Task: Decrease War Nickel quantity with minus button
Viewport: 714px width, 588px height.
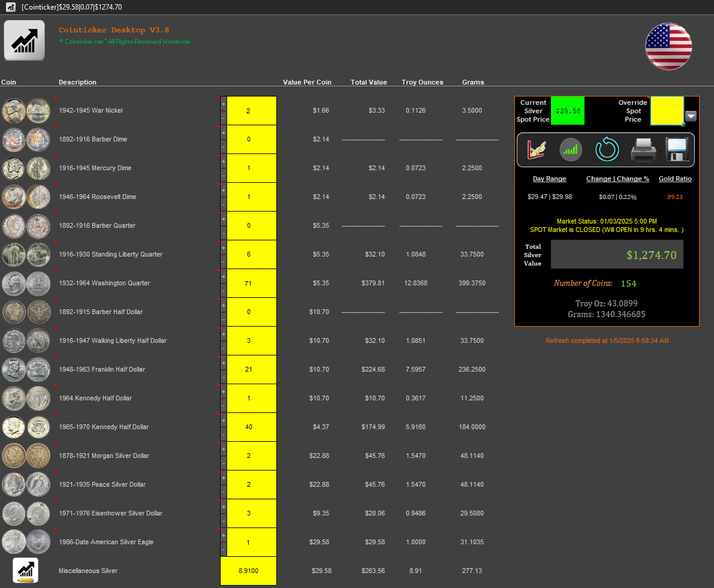Action: coord(224,118)
